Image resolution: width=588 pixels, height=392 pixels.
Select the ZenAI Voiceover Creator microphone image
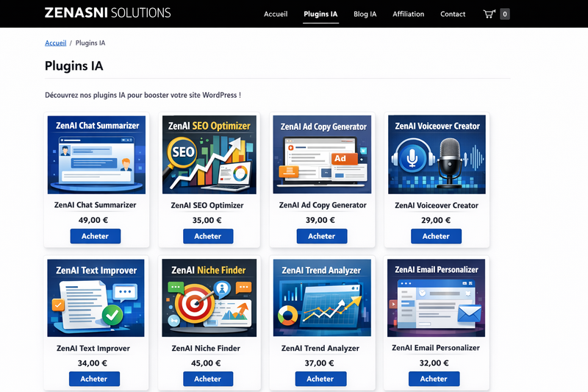tap(437, 154)
